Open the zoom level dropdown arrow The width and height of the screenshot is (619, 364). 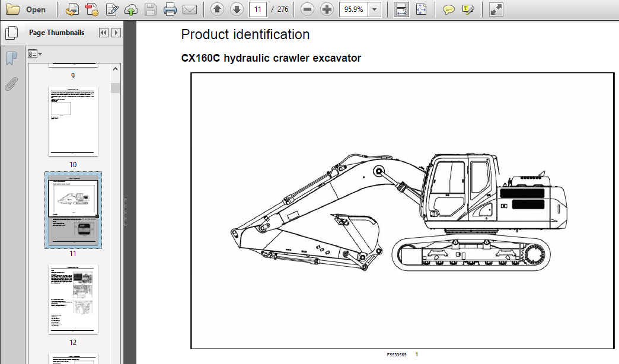375,9
